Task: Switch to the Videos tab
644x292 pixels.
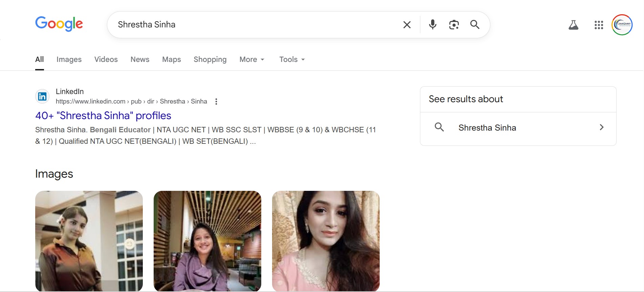Action: (x=106, y=60)
